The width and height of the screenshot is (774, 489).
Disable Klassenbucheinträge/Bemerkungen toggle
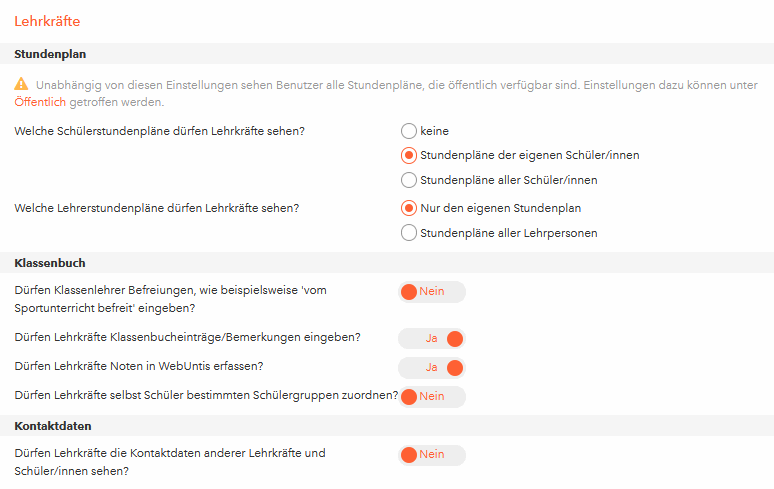432,339
